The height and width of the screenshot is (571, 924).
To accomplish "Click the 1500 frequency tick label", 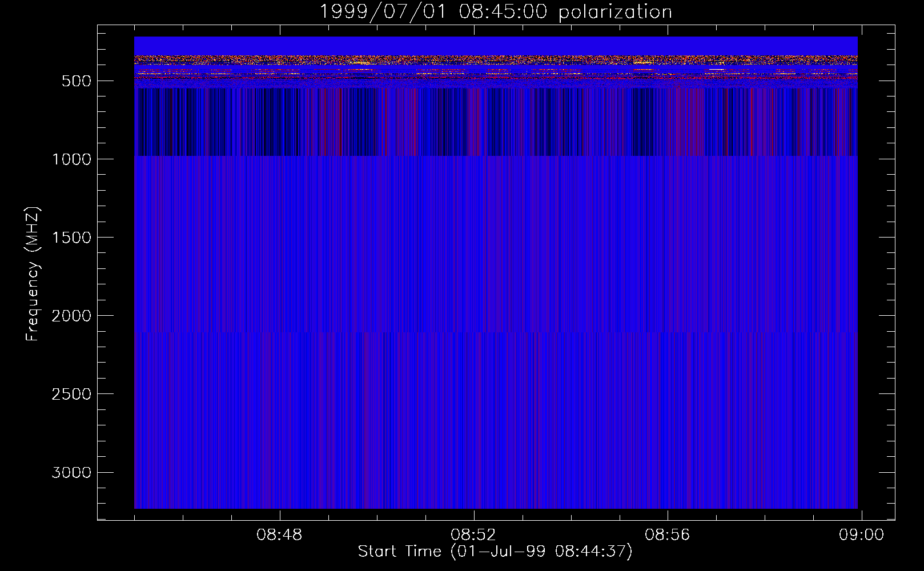I will pyautogui.click(x=71, y=238).
